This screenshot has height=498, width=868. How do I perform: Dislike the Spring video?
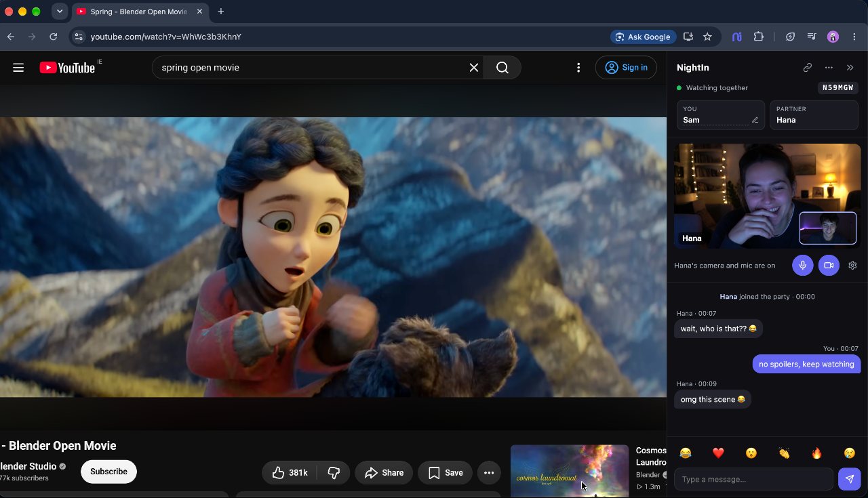point(334,473)
